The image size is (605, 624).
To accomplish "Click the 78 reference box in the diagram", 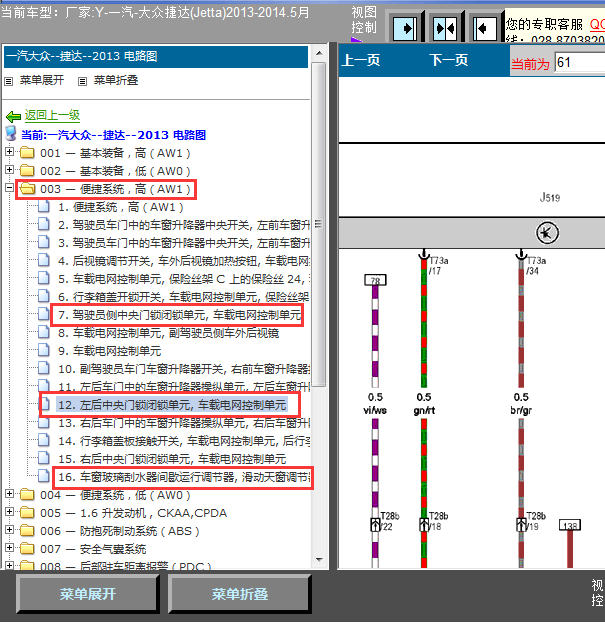I will click(375, 280).
